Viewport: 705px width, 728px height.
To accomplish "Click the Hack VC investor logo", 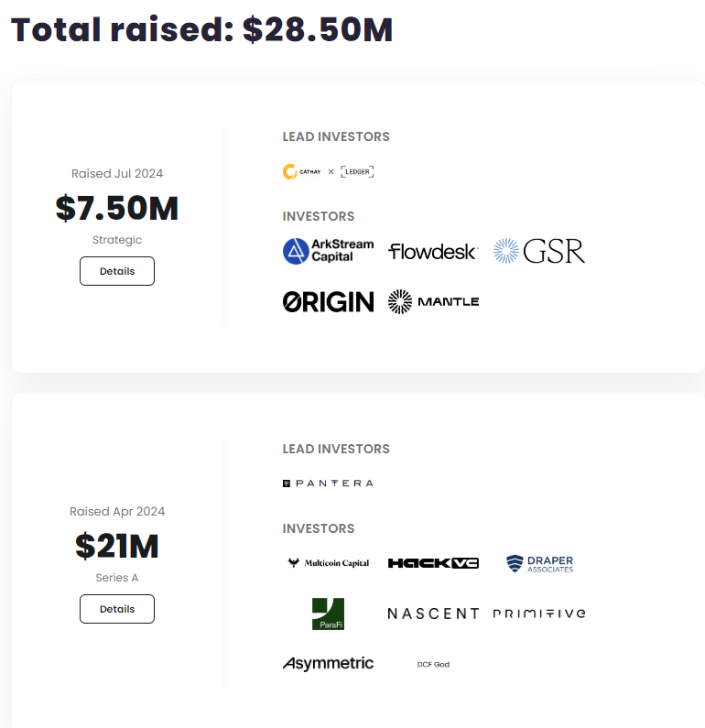I will pos(433,563).
